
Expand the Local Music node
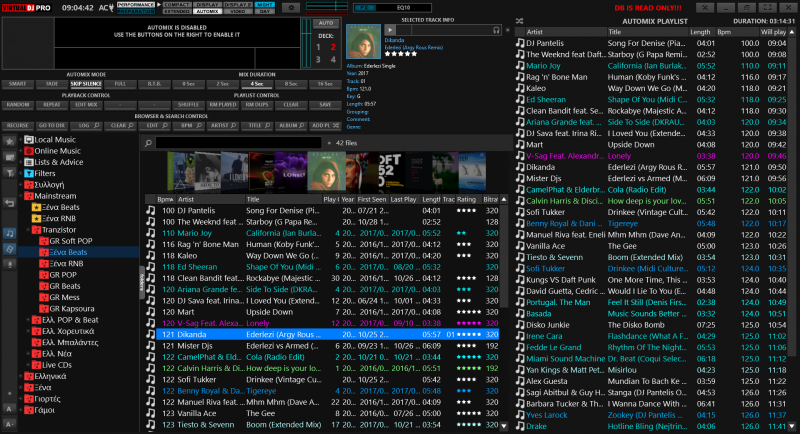point(20,140)
